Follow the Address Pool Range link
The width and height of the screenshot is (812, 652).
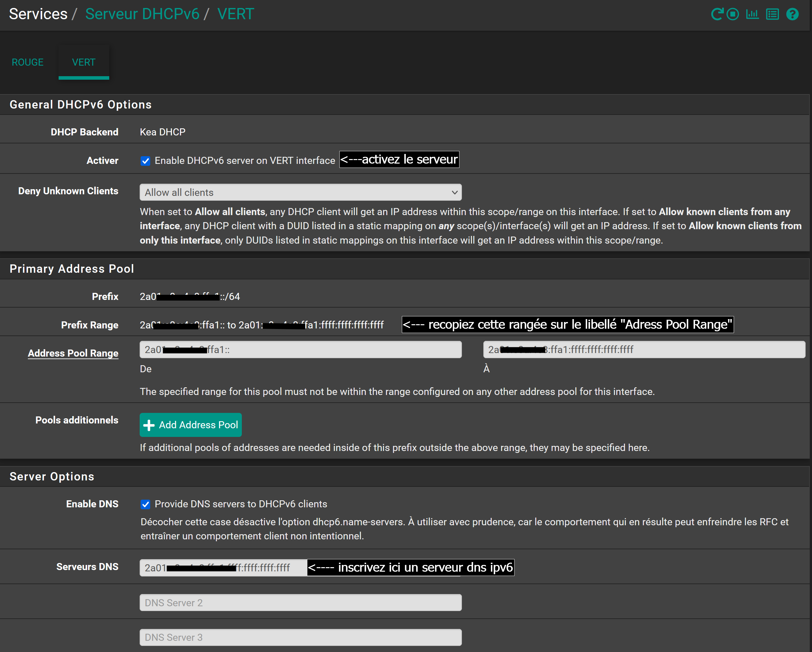(x=73, y=353)
